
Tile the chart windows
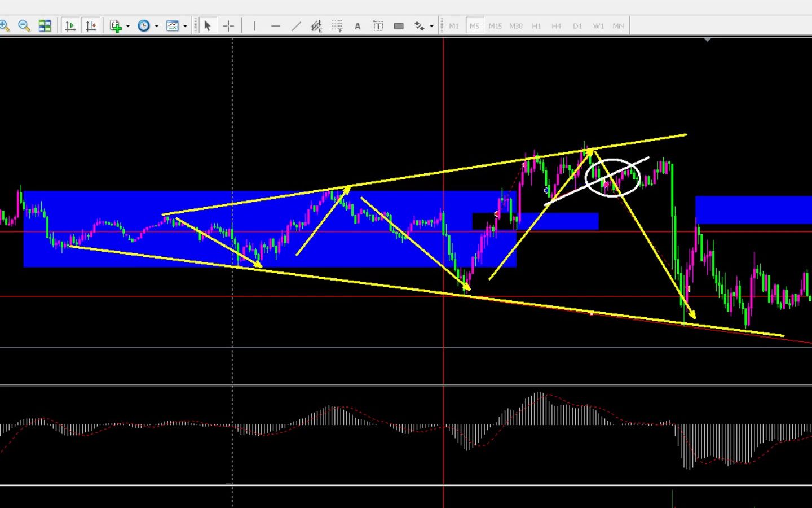45,25
